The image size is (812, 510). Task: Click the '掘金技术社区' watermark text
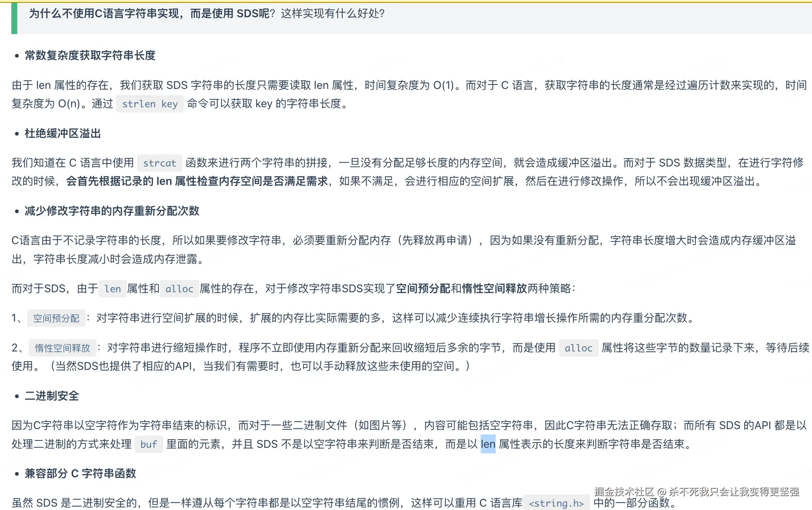(x=624, y=492)
